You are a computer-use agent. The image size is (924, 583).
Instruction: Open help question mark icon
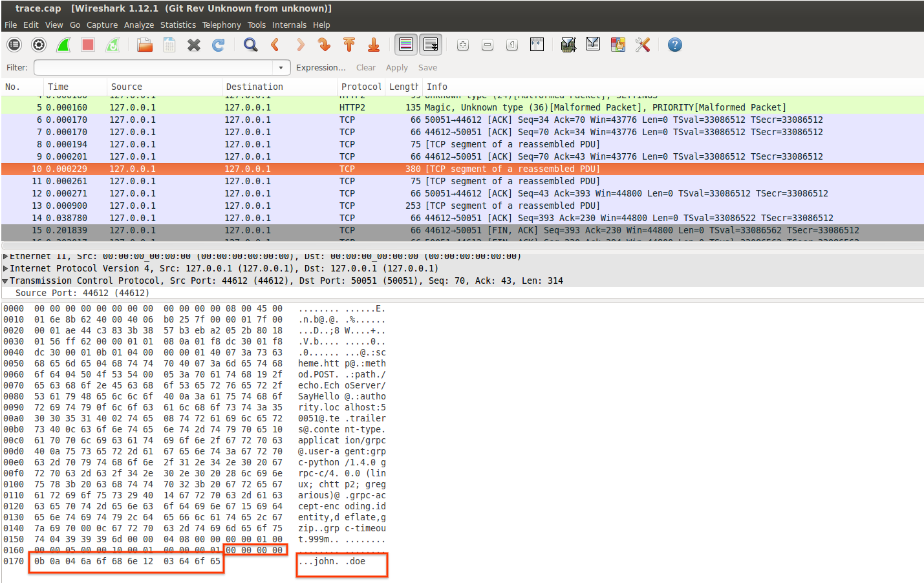(675, 45)
